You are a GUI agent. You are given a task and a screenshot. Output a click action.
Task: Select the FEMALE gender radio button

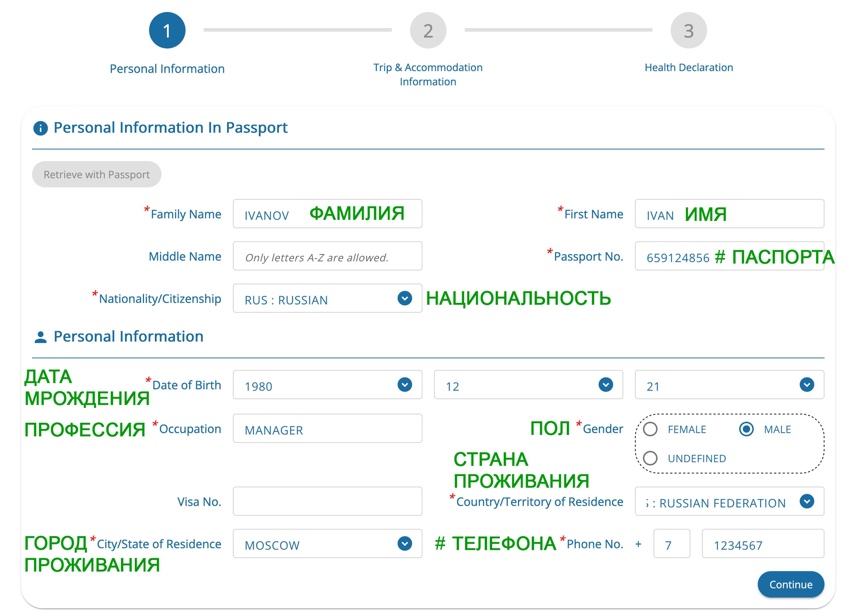click(650, 429)
